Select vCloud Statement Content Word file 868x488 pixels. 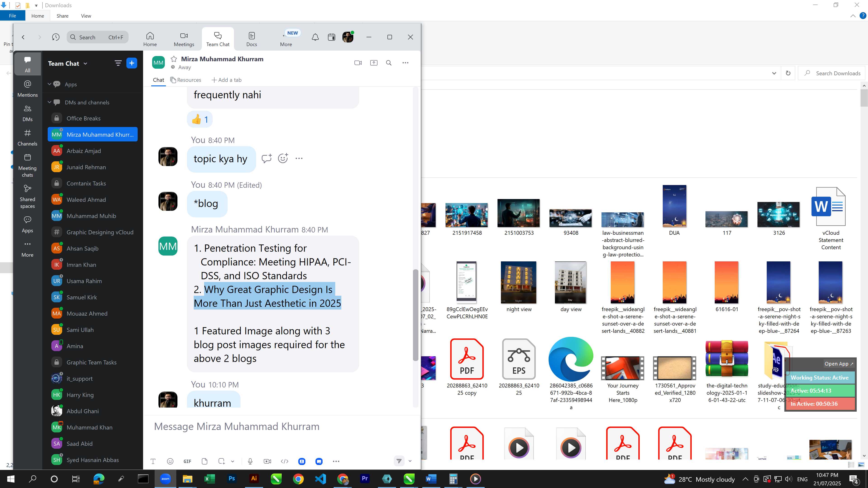pyautogui.click(x=831, y=218)
